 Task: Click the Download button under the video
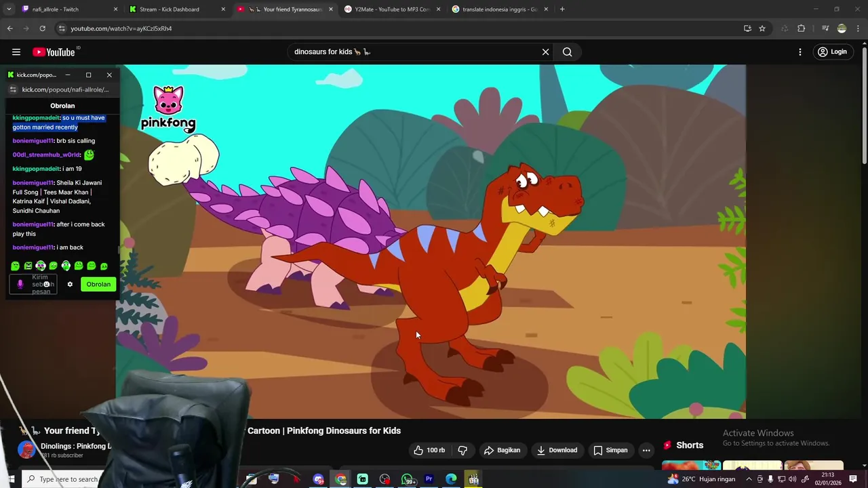pyautogui.click(x=557, y=450)
